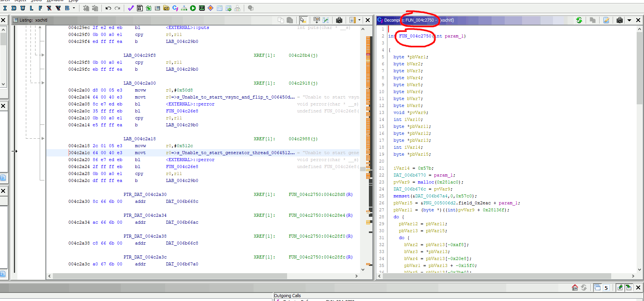Click the Navigate by Instruction 'I' icon

click(x=5, y=8)
